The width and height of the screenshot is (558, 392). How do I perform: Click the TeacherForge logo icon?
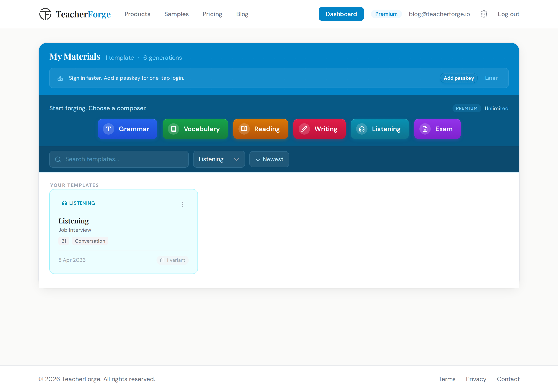pyautogui.click(x=45, y=14)
